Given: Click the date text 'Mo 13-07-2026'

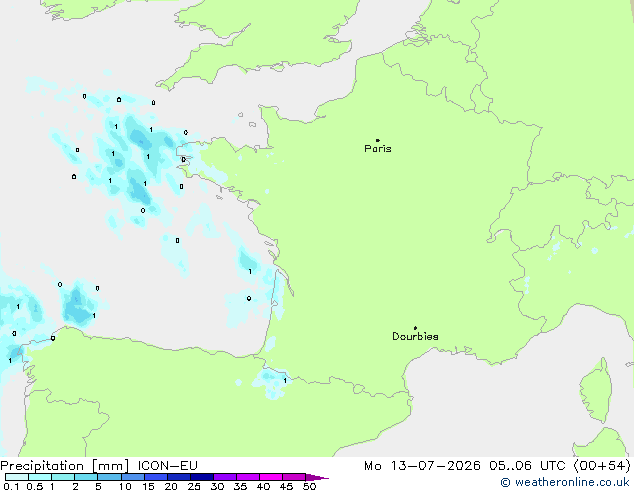Looking at the screenshot, I should (x=422, y=466).
